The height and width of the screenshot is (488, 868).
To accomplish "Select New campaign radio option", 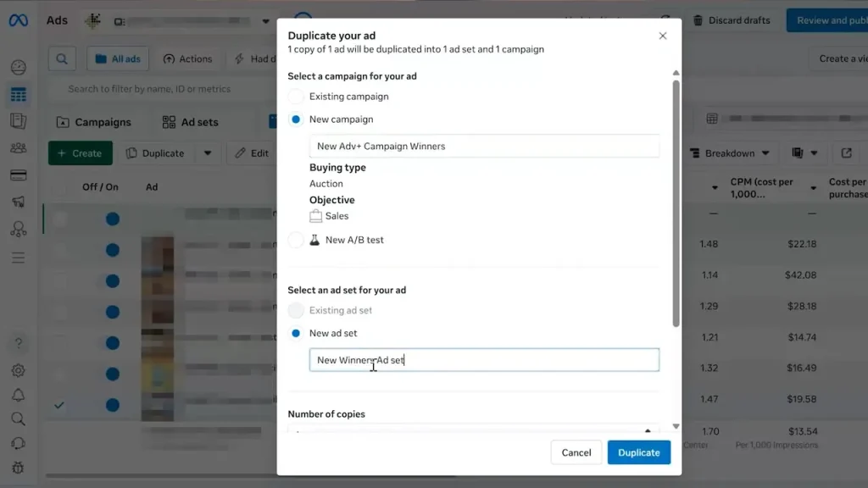I will click(296, 119).
